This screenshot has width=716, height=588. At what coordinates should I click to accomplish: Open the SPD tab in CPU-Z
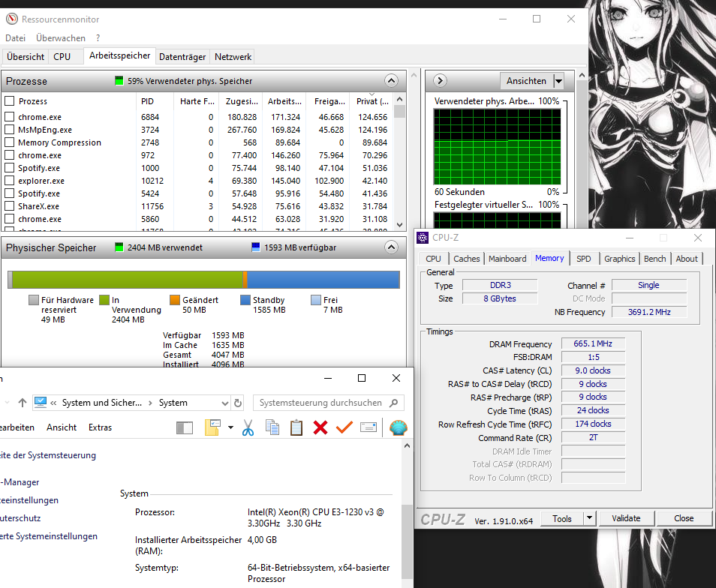pos(584,258)
